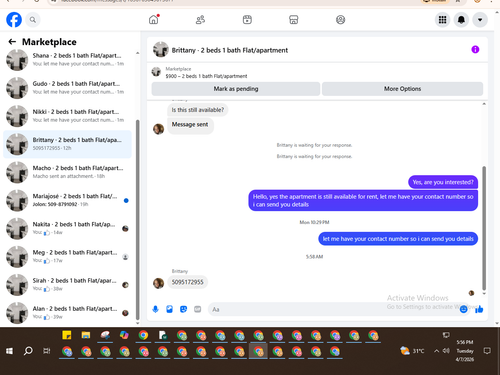Click the chat pane scrollbar thumb
500x375 pixels.
[484, 228]
